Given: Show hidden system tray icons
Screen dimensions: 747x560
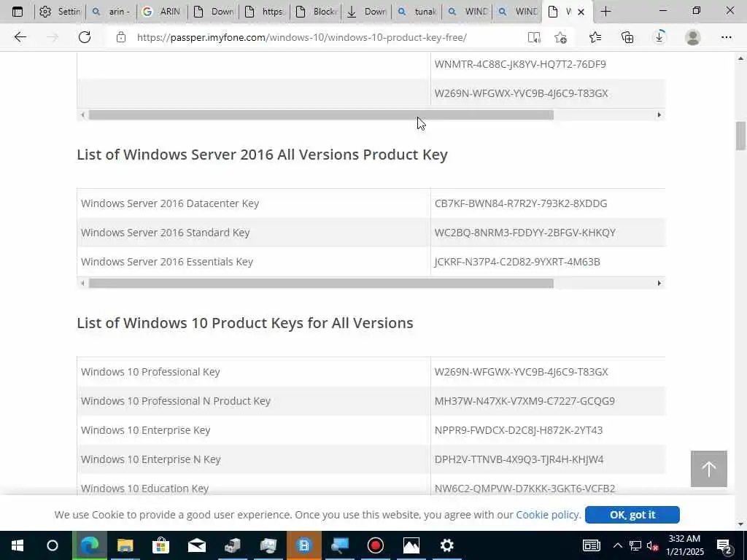Looking at the screenshot, I should pyautogui.click(x=617, y=545).
